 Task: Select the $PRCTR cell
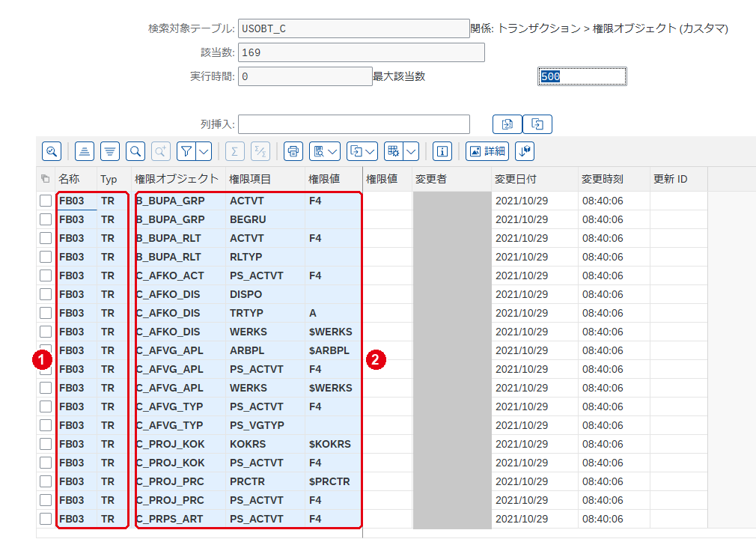334,481
